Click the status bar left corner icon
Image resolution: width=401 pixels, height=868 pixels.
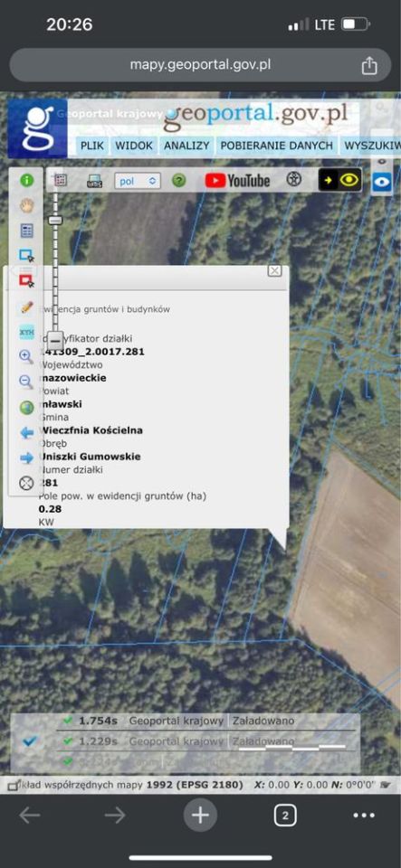click(14, 785)
